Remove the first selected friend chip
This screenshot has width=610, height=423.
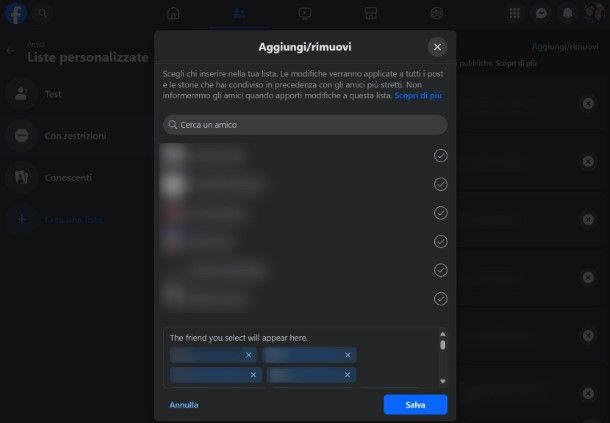tap(248, 355)
